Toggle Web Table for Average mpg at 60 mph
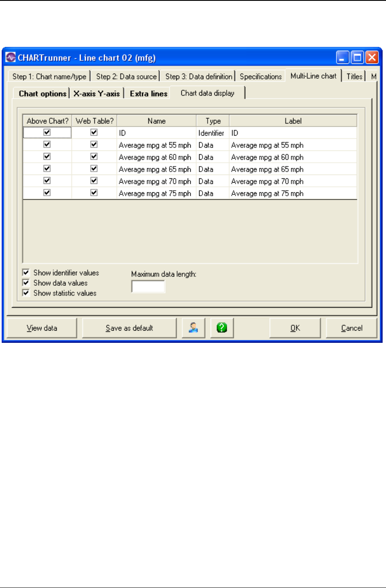Screen dimensions: 386x588 point(94,157)
